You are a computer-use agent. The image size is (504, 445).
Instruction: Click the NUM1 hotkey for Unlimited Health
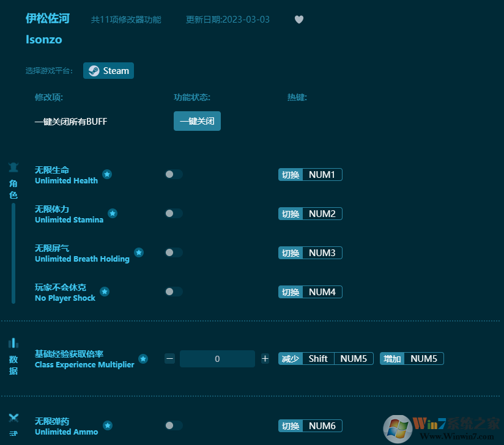click(x=322, y=175)
